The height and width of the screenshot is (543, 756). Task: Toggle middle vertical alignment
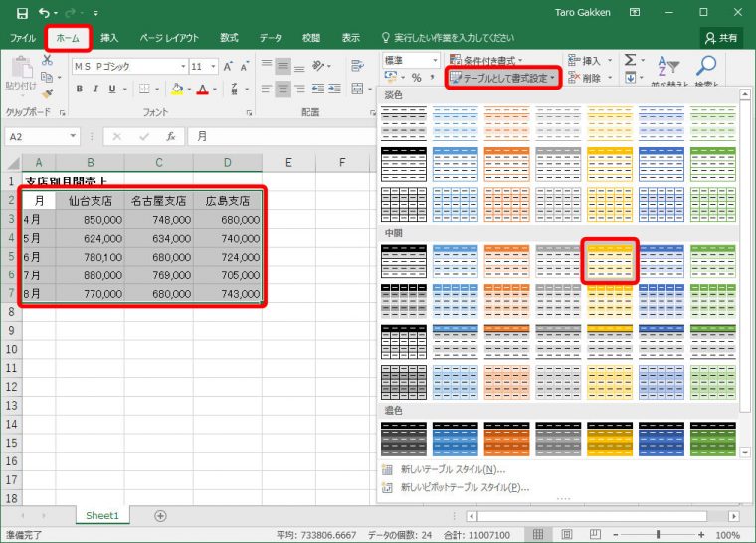(x=283, y=65)
